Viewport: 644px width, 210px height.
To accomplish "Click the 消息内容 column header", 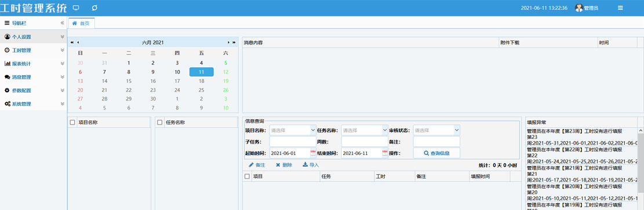I will 370,42.
